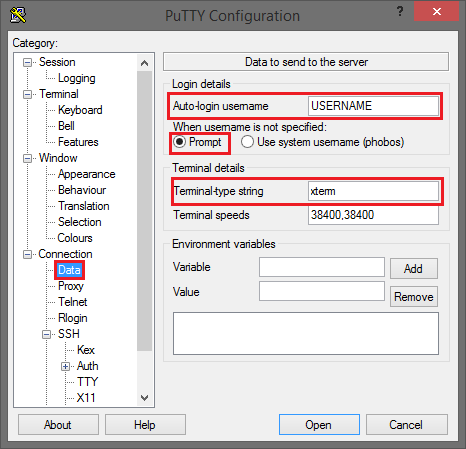The image size is (466, 449).
Task: Click the category list scroll down arrow
Action: coord(144,398)
